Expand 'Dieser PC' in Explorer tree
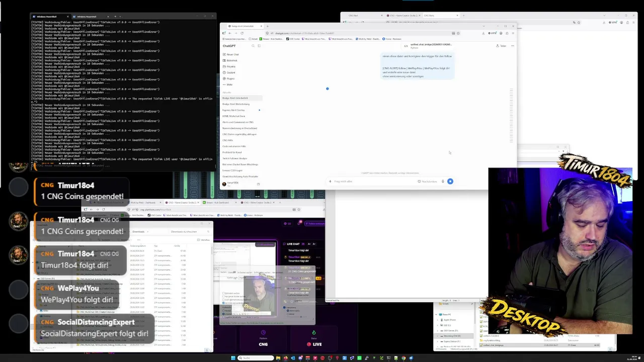This screenshot has height=362, width=644. click(436, 315)
